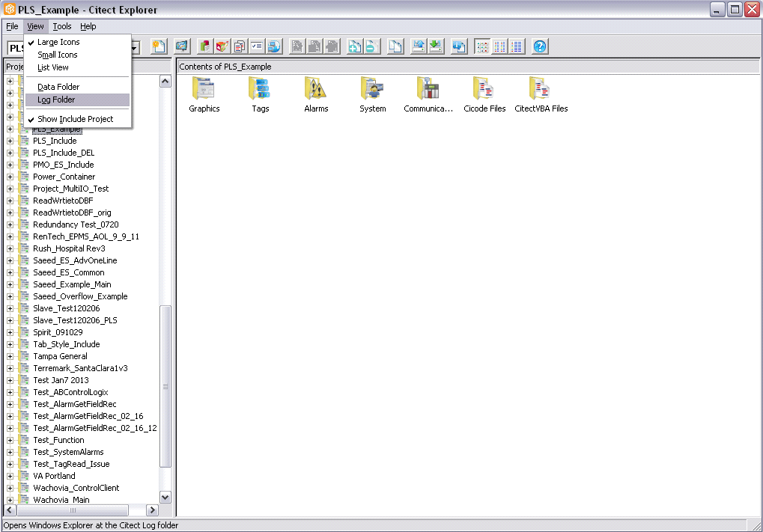The image size is (763, 532).
Task: Toggle list view toolbar button
Action: point(517,46)
